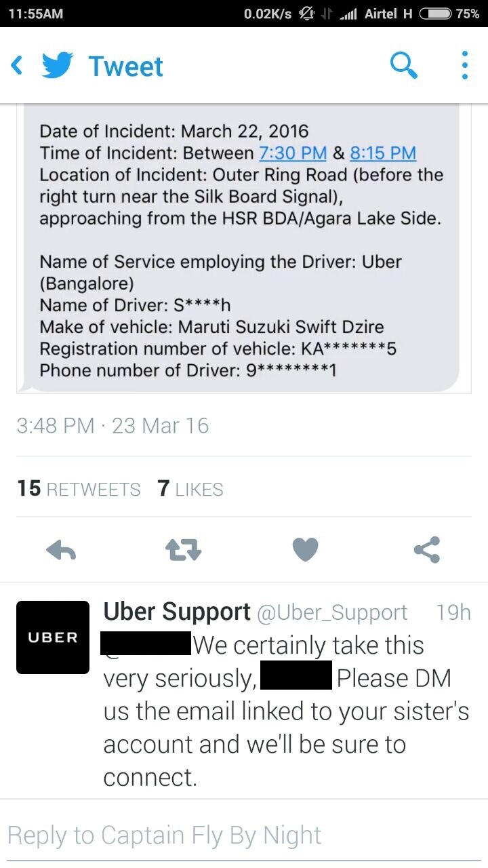Focus the Reply to Captain Fly By Night field

244,835
